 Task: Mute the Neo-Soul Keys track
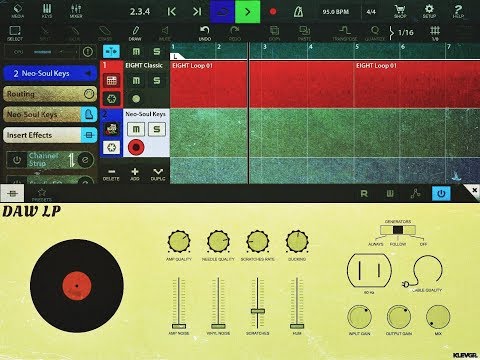(x=136, y=129)
